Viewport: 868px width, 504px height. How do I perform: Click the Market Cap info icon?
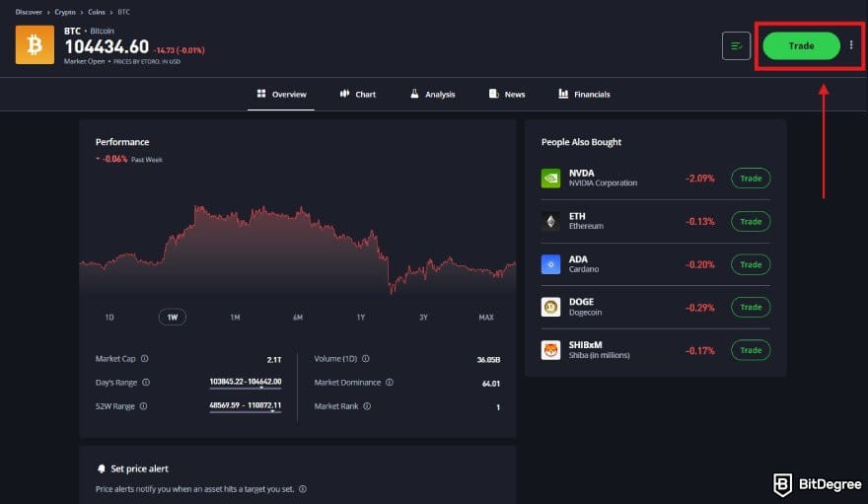[x=144, y=358]
